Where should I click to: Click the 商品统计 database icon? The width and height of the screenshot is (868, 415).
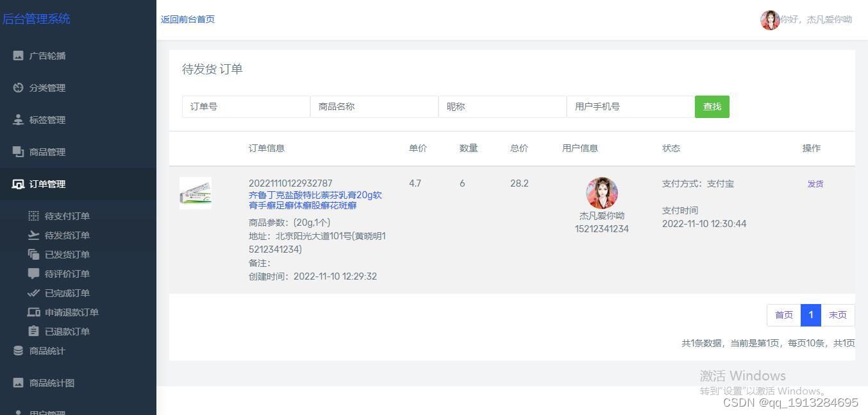point(18,351)
